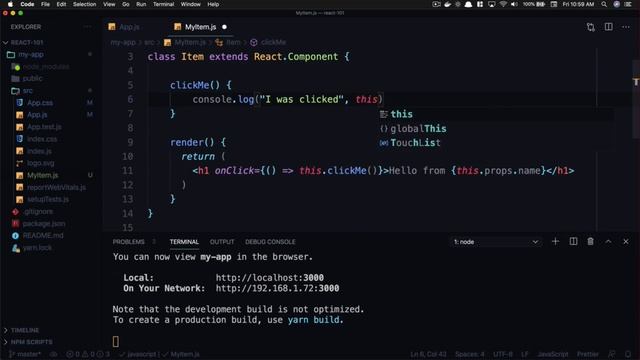
Task: Click the .gitignore file icon
Action: [x=16, y=211]
